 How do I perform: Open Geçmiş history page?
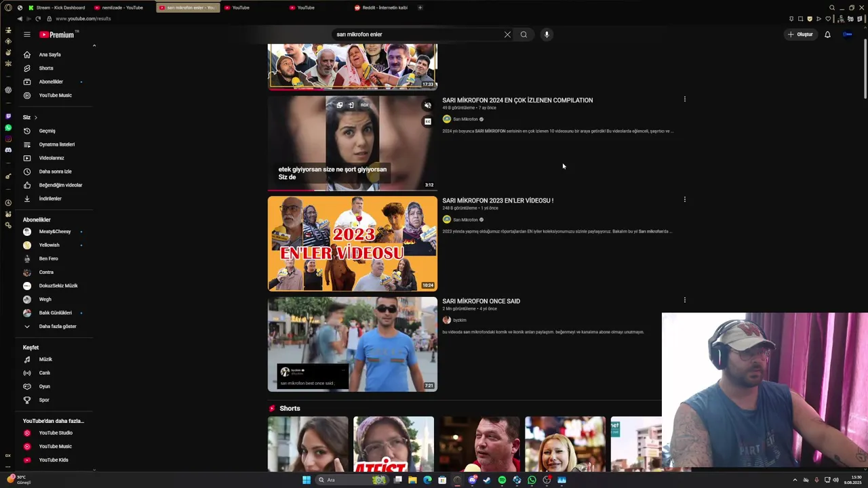click(47, 131)
